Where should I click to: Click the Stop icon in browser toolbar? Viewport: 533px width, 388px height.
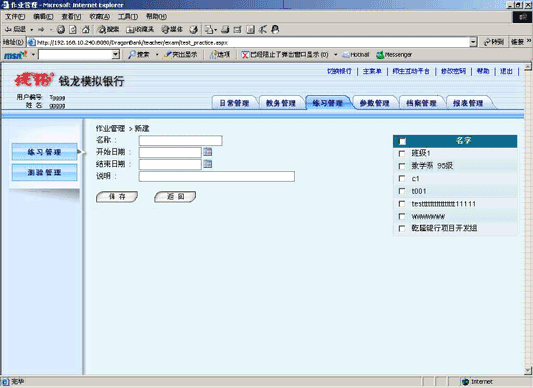[61, 30]
